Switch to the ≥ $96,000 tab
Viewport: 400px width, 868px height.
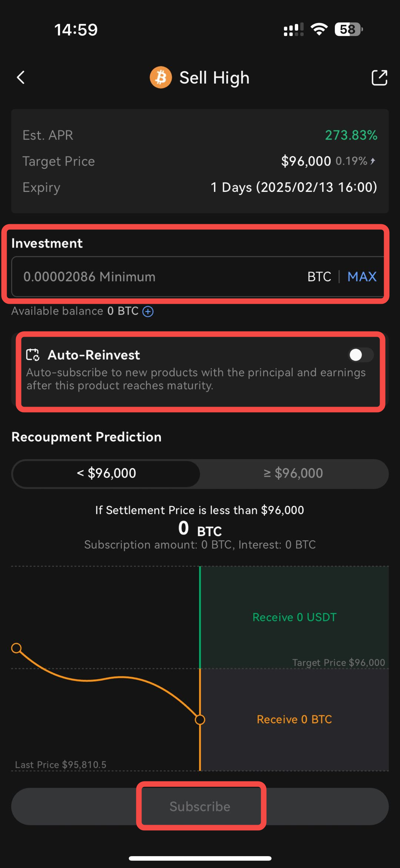[x=293, y=473]
